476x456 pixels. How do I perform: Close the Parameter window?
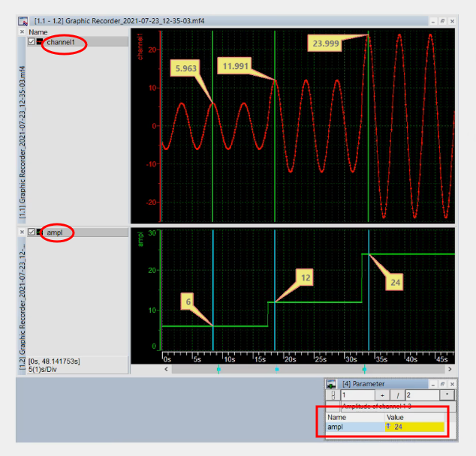coord(452,384)
